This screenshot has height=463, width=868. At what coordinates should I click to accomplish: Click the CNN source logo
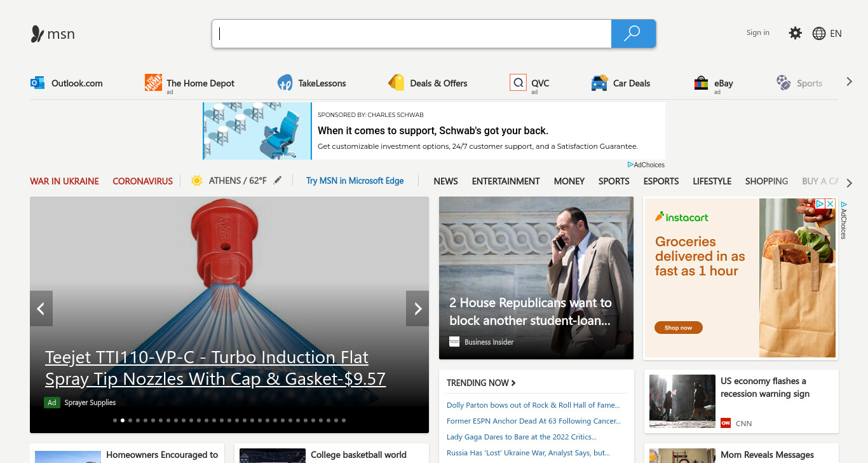tap(726, 423)
